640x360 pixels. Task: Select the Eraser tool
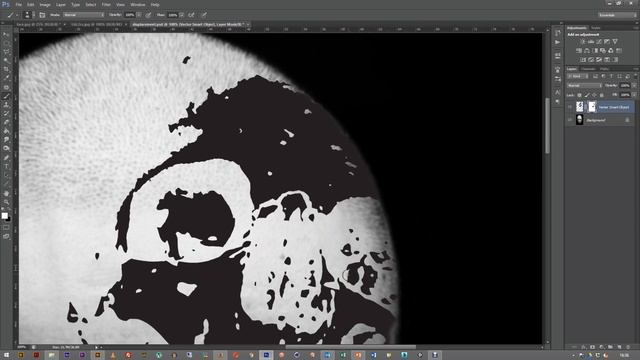tap(6, 122)
